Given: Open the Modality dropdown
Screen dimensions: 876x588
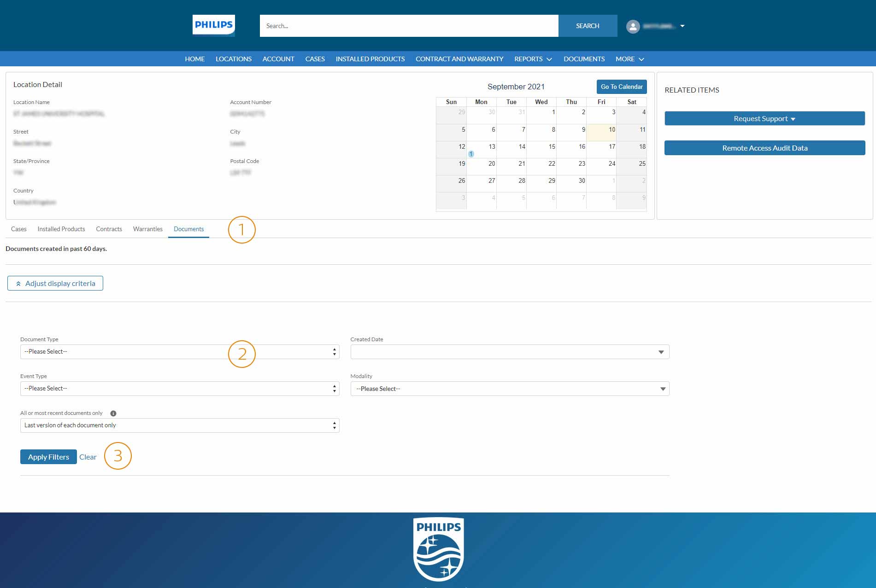Looking at the screenshot, I should 509,389.
